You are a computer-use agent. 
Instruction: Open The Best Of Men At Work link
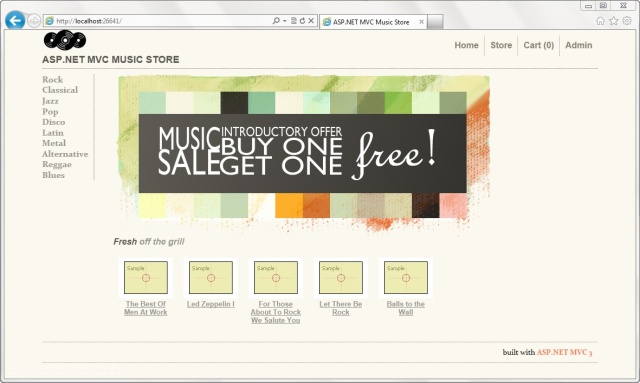146,308
